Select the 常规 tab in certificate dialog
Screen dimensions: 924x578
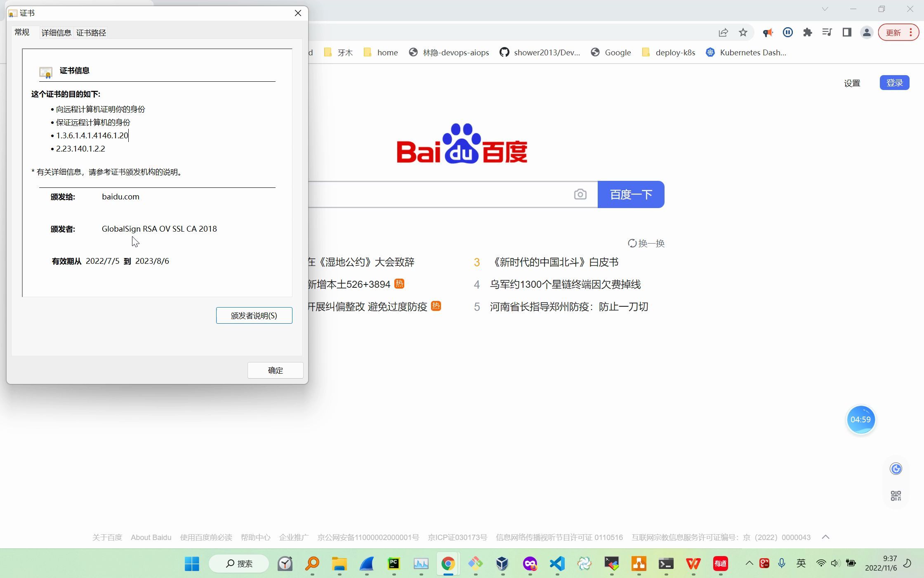[x=22, y=32]
